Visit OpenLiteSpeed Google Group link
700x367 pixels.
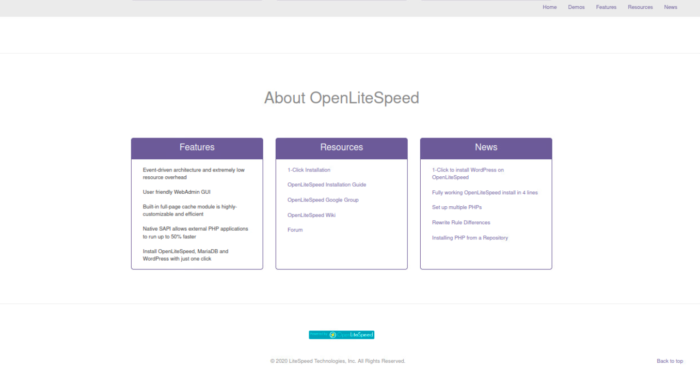click(323, 200)
